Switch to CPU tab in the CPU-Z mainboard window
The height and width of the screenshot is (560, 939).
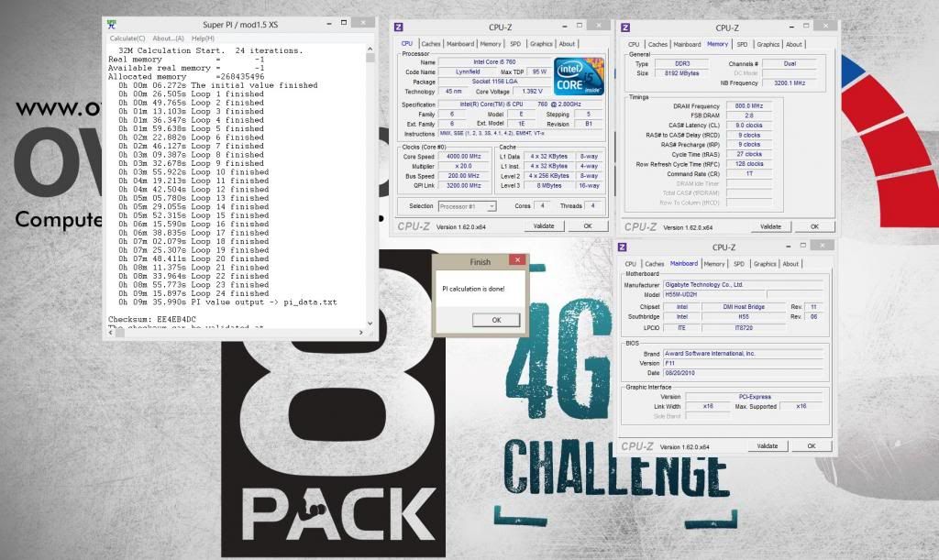coord(631,264)
